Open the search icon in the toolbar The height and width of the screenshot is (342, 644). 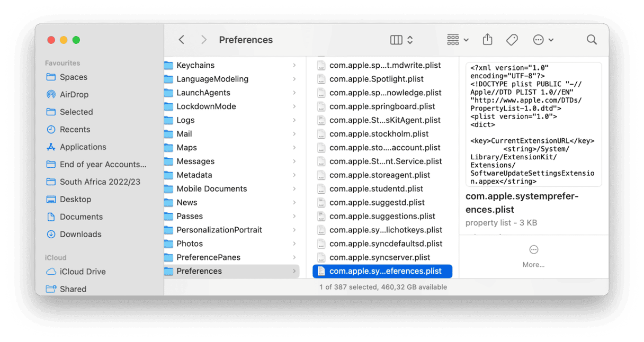pos(592,39)
